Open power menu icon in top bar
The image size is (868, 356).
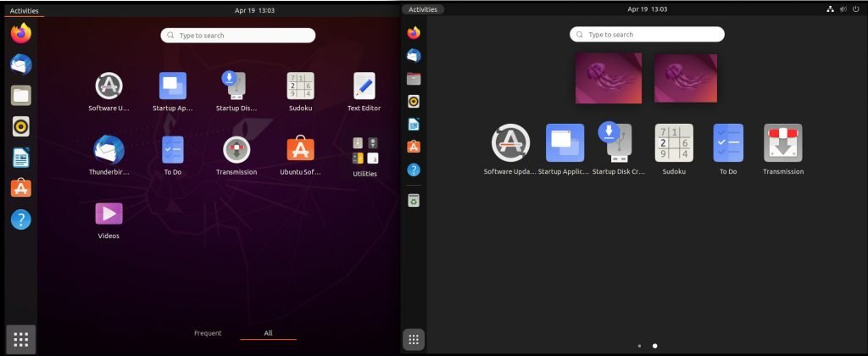pos(856,9)
